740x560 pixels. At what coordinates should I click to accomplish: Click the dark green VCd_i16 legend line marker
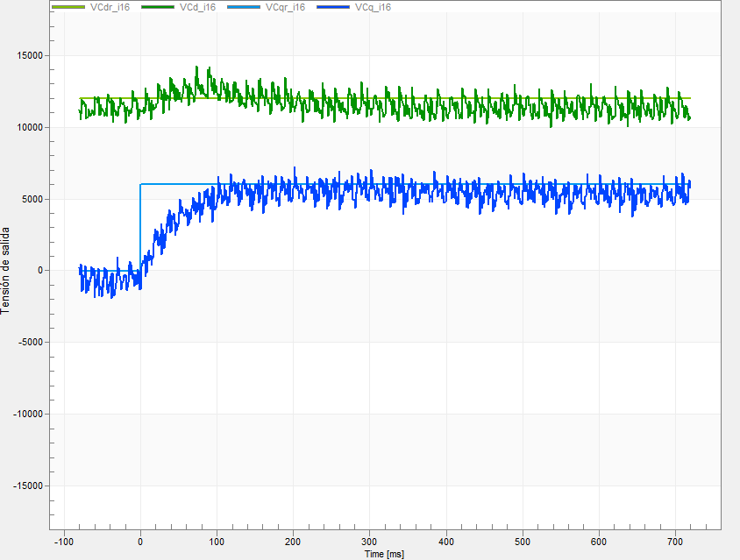(158, 7)
